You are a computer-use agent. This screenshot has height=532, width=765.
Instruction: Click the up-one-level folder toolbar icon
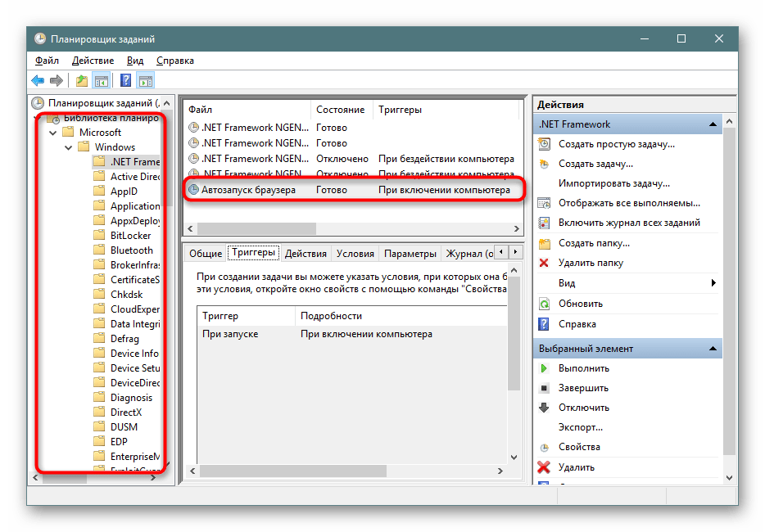tap(81, 80)
